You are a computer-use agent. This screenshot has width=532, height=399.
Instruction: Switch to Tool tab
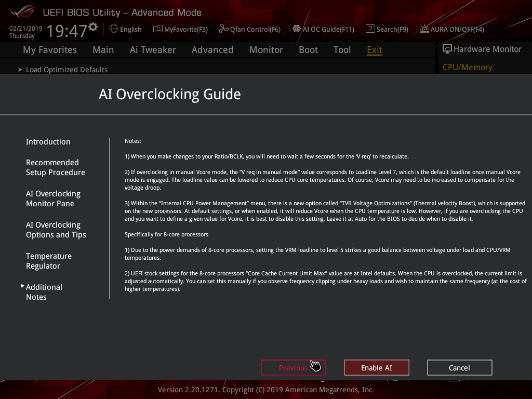pos(342,50)
